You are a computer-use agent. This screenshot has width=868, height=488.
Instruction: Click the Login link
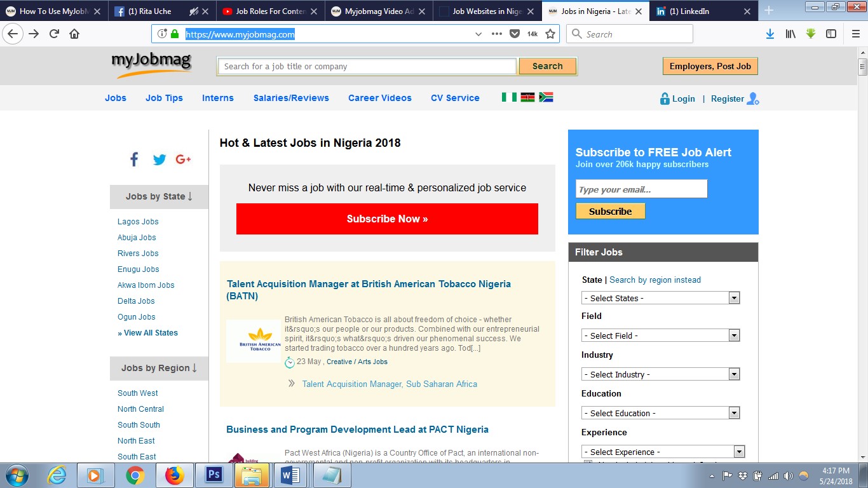point(684,98)
